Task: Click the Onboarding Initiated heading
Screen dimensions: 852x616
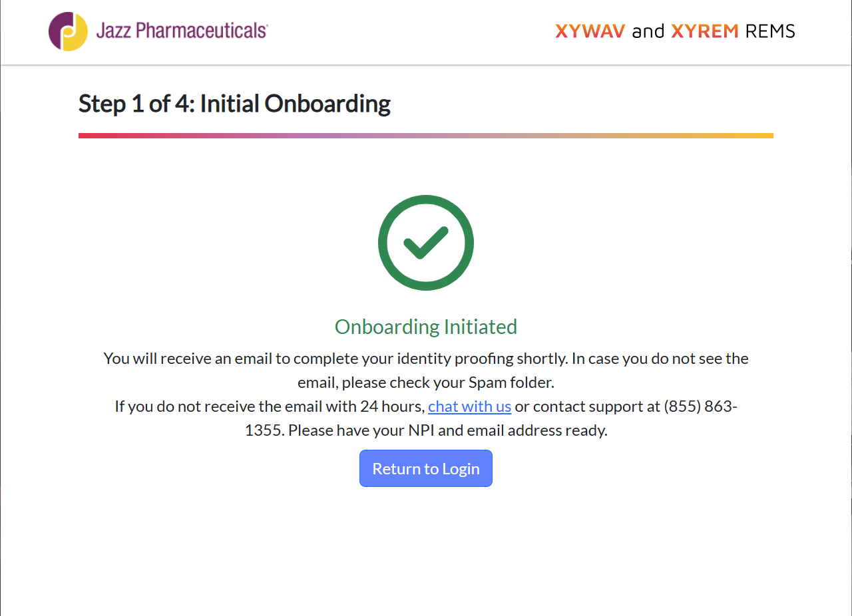Action: pyautogui.click(x=426, y=327)
